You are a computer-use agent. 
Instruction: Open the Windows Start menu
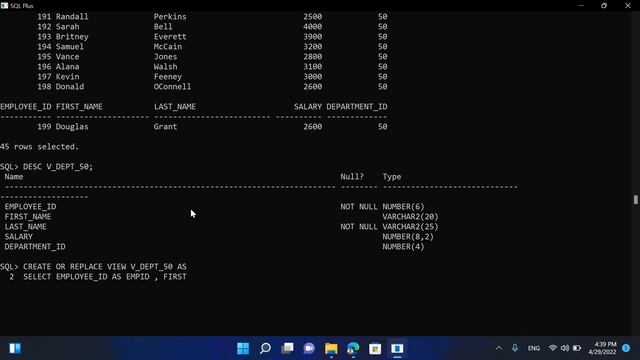tap(243, 348)
